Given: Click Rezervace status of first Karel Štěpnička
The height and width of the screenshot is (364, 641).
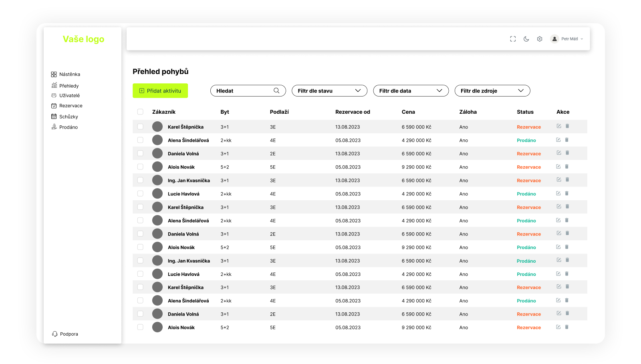Looking at the screenshot, I should point(529,127).
